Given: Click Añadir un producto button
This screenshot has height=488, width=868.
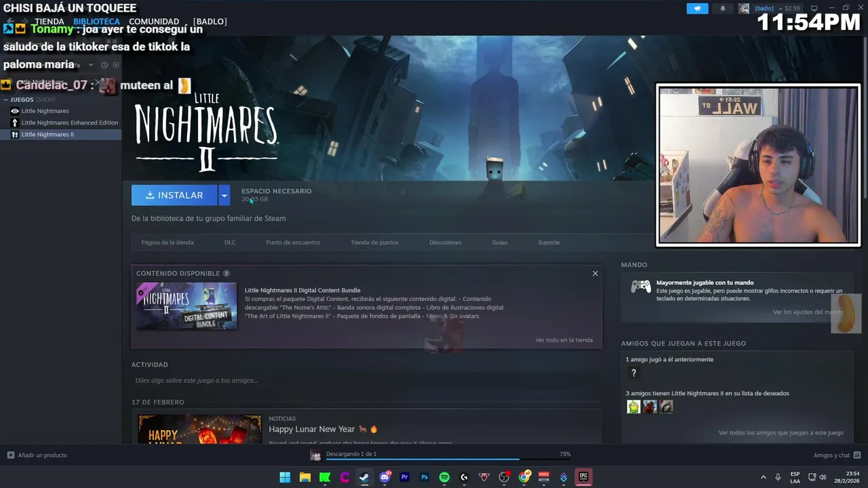Looking at the screenshot, I should [x=37, y=455].
